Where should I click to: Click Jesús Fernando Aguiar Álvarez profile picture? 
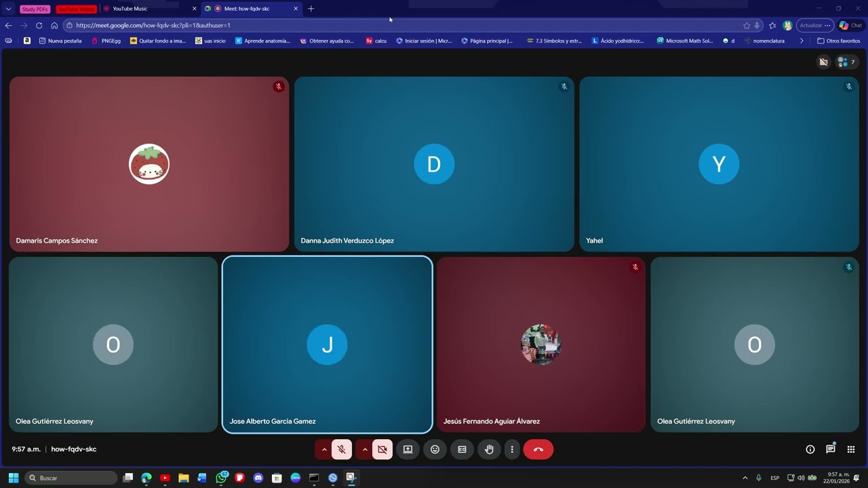click(541, 344)
